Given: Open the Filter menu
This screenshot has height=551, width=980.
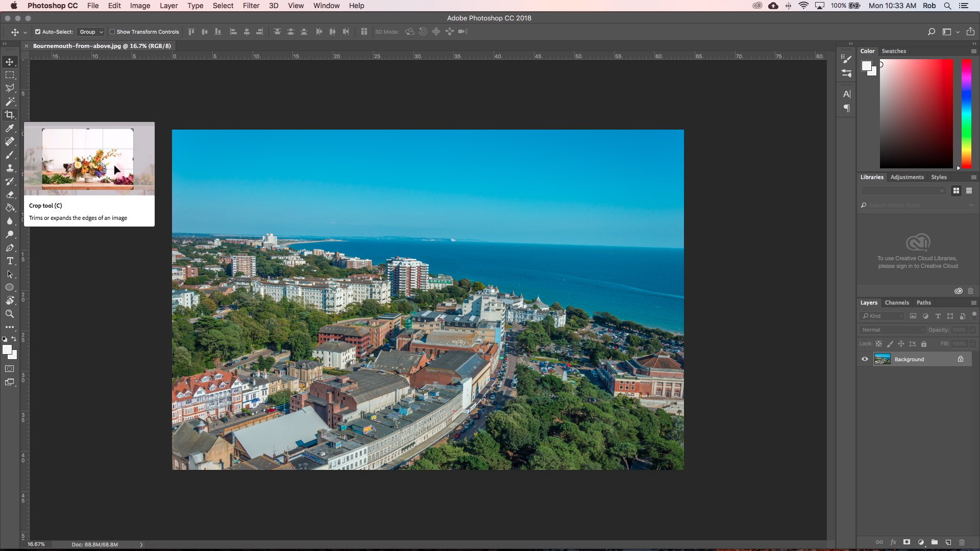Looking at the screenshot, I should click(x=251, y=6).
